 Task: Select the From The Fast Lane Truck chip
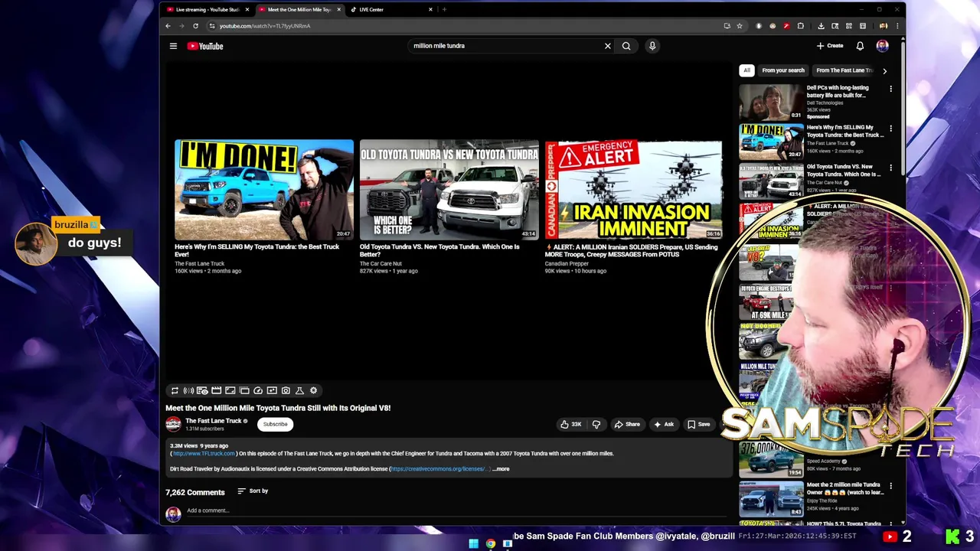[x=844, y=70]
